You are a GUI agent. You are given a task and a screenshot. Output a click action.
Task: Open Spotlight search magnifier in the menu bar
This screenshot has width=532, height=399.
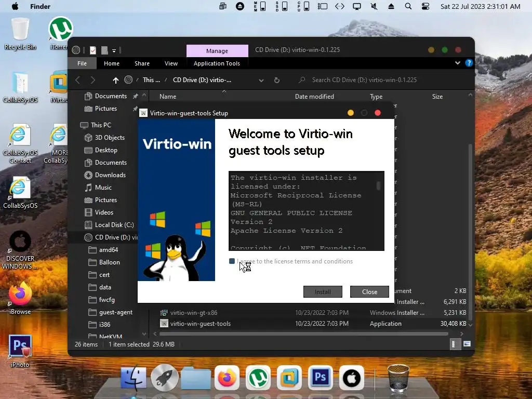[408, 6]
